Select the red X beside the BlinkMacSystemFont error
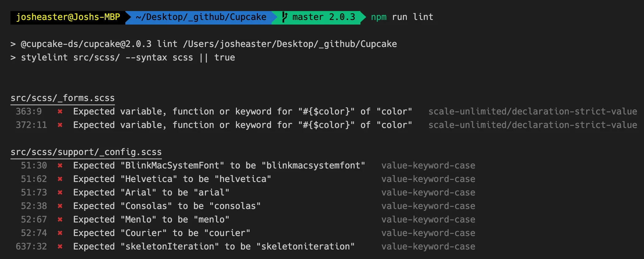Image resolution: width=644 pixels, height=259 pixels. point(60,166)
